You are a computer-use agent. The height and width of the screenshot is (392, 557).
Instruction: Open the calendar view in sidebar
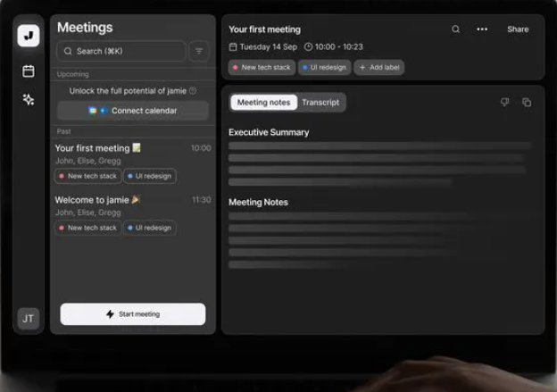click(29, 71)
